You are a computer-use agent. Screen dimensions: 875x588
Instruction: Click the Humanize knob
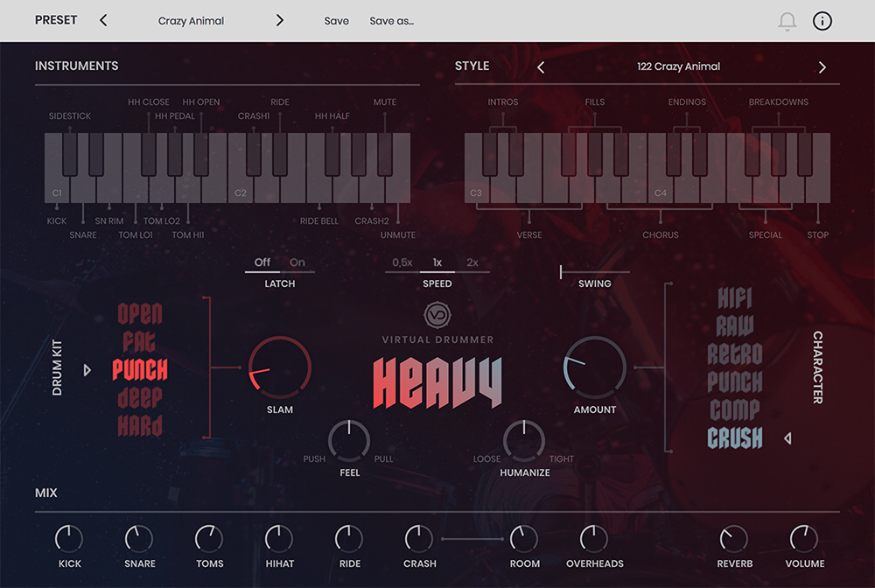click(x=524, y=441)
